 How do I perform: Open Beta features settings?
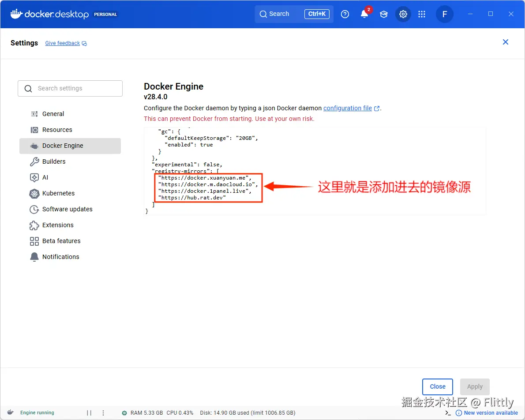point(61,241)
